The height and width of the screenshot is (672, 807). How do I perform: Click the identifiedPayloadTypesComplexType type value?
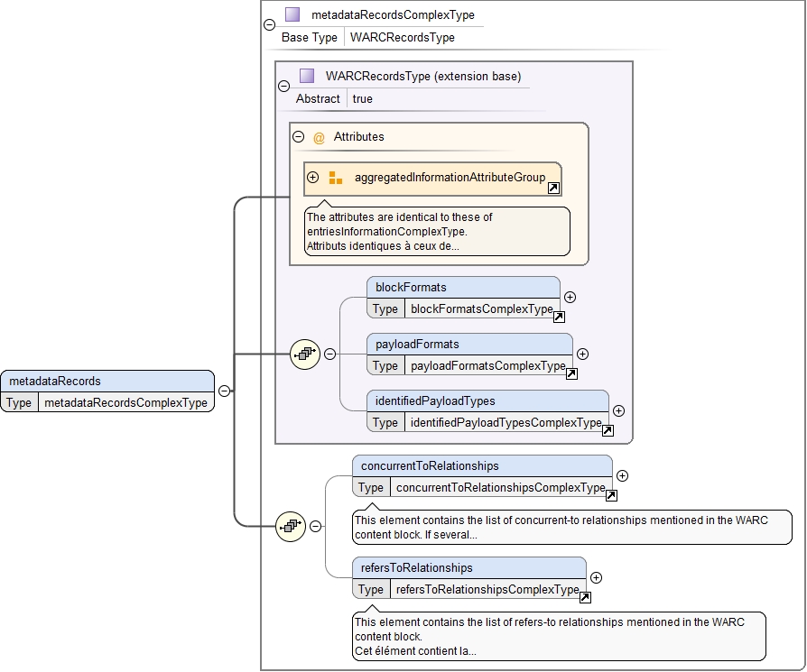506,423
